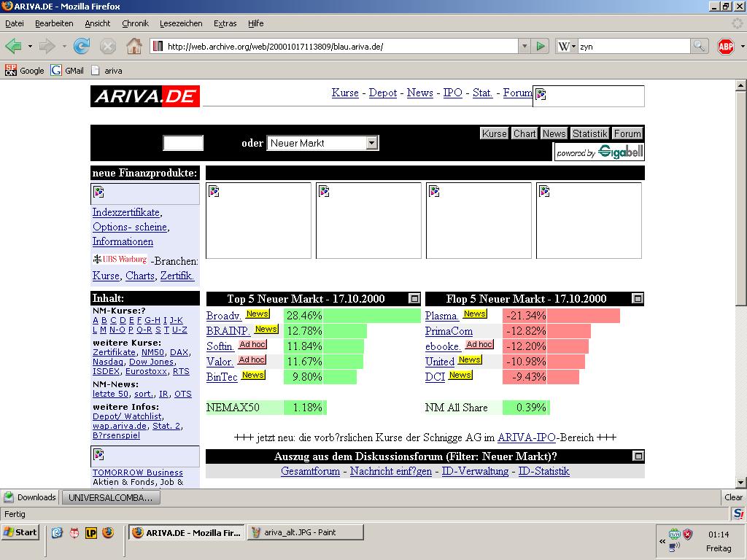Click the Firefox back arrow button
The height and width of the screenshot is (560, 747).
pyautogui.click(x=13, y=46)
